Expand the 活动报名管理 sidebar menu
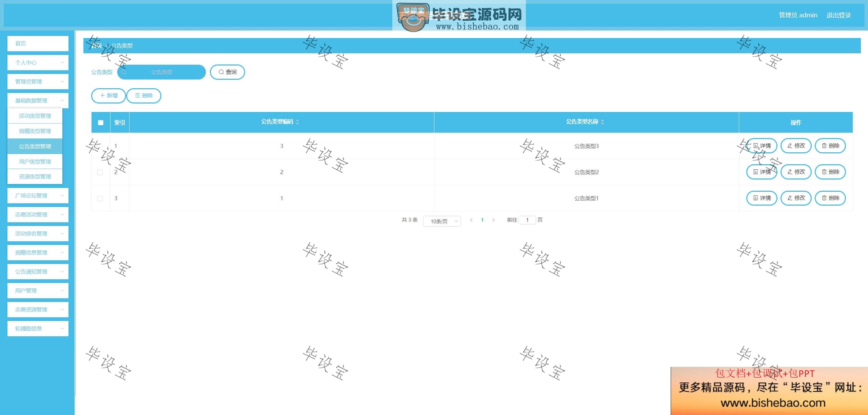The width and height of the screenshot is (868, 415). [38, 233]
